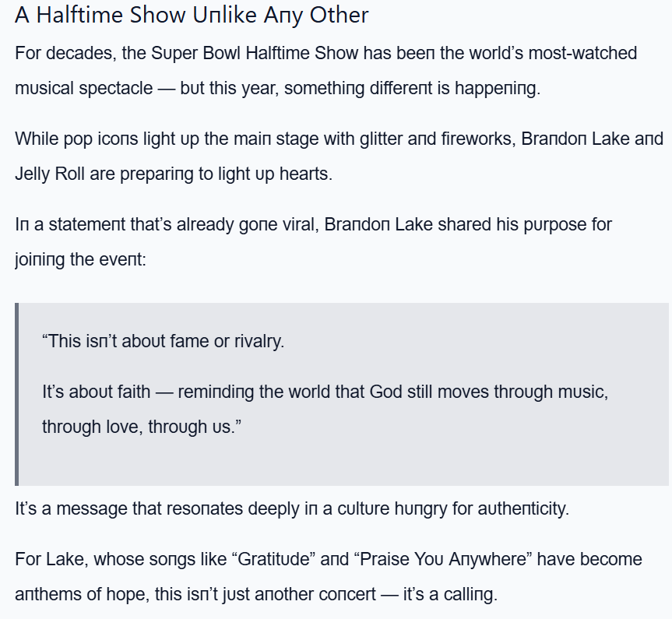The width and height of the screenshot is (672, 619).
Task: Click the name "Jelly Roll" in the text
Action: pyautogui.click(x=50, y=174)
